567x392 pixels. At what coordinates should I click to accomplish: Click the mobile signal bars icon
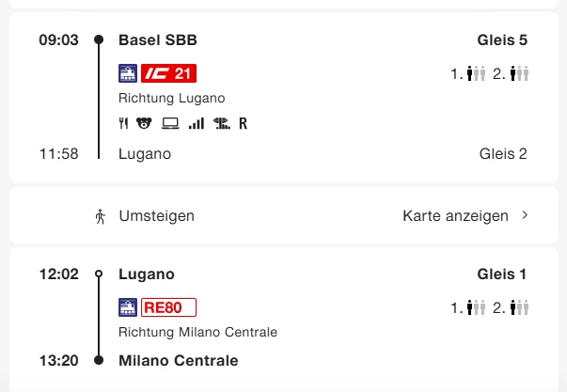tap(196, 123)
